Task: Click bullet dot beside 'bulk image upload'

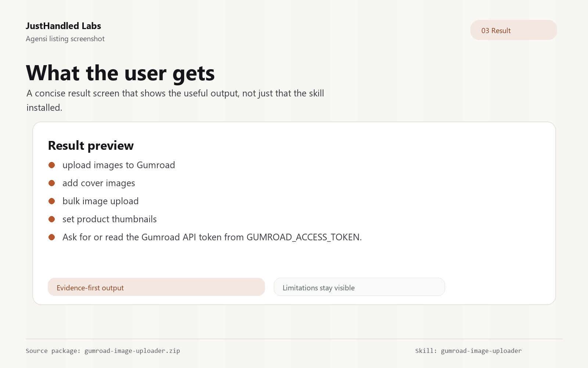Action: click(52, 201)
